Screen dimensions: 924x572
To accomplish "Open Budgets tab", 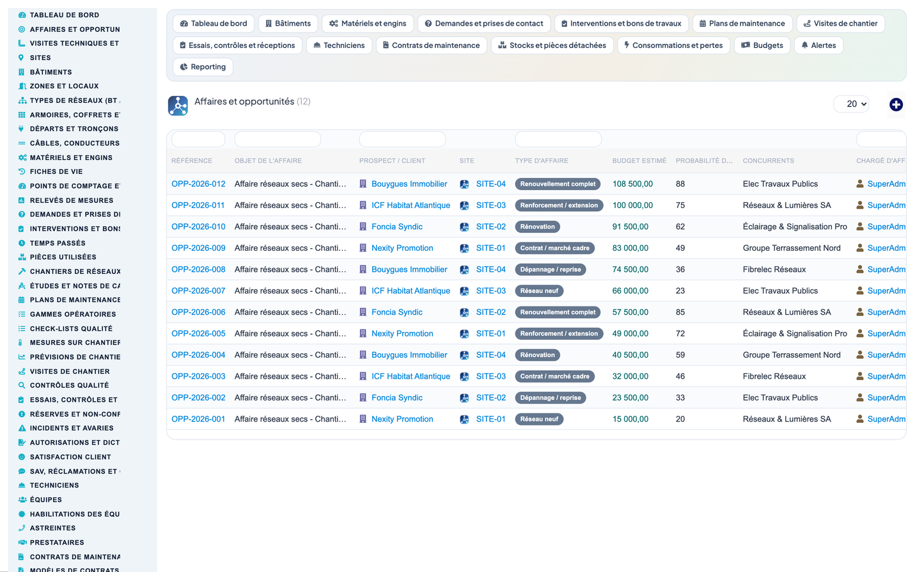I will (762, 45).
